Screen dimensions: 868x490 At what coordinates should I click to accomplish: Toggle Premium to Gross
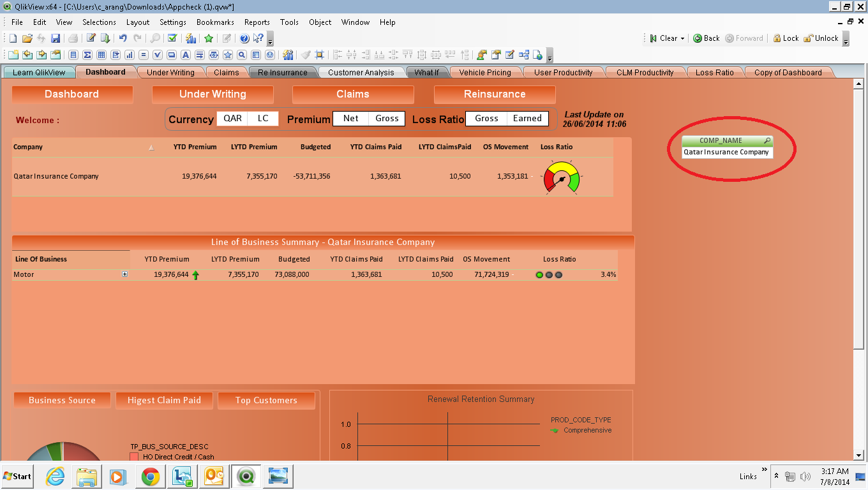(x=387, y=119)
